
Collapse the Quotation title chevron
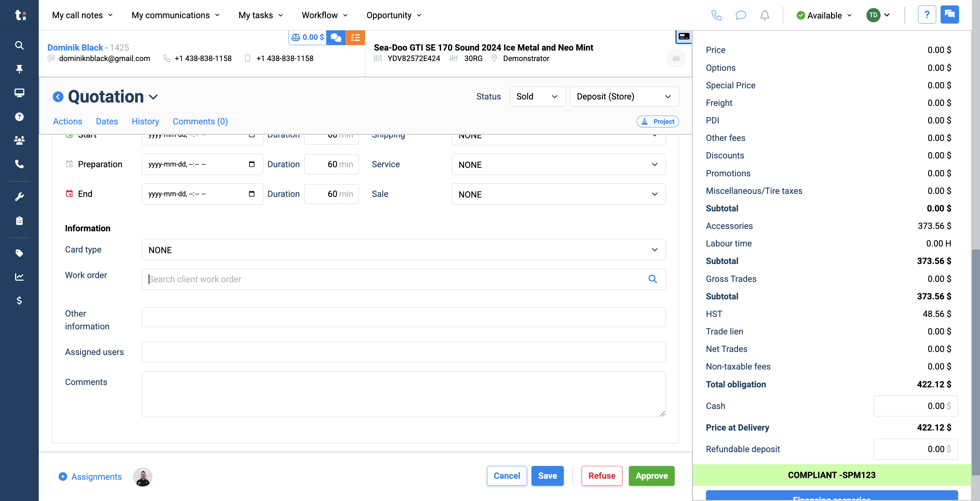click(x=154, y=97)
